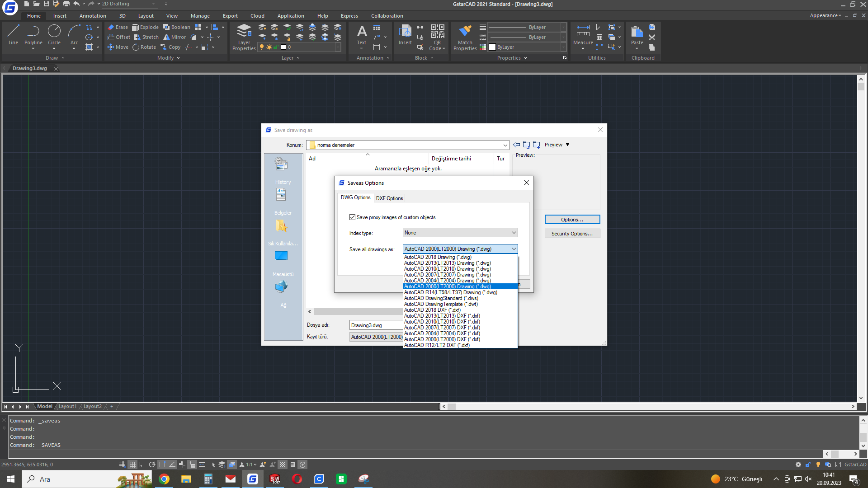Toggle ortho mode in status bar
The height and width of the screenshot is (488, 868).
(x=142, y=465)
